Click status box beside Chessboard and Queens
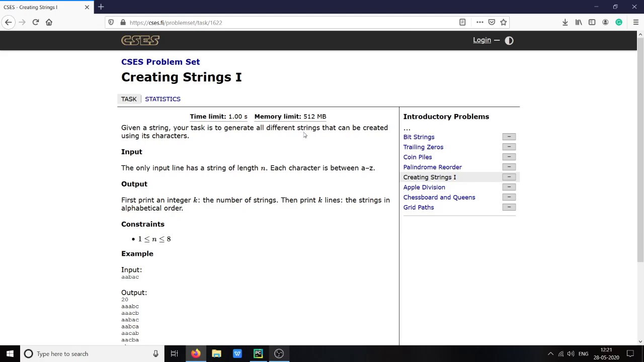This screenshot has width=644, height=362. [x=509, y=197]
